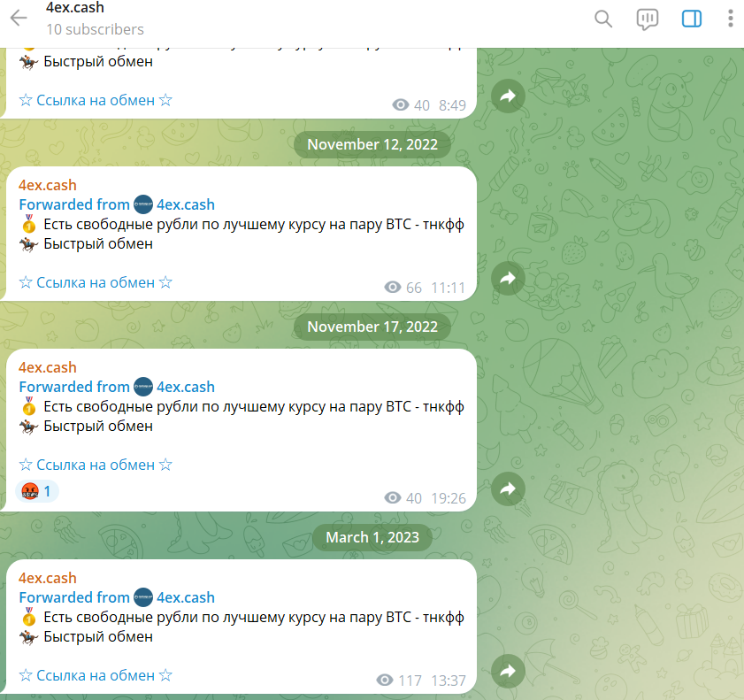Click the angry face reaction with count 1

point(37,491)
